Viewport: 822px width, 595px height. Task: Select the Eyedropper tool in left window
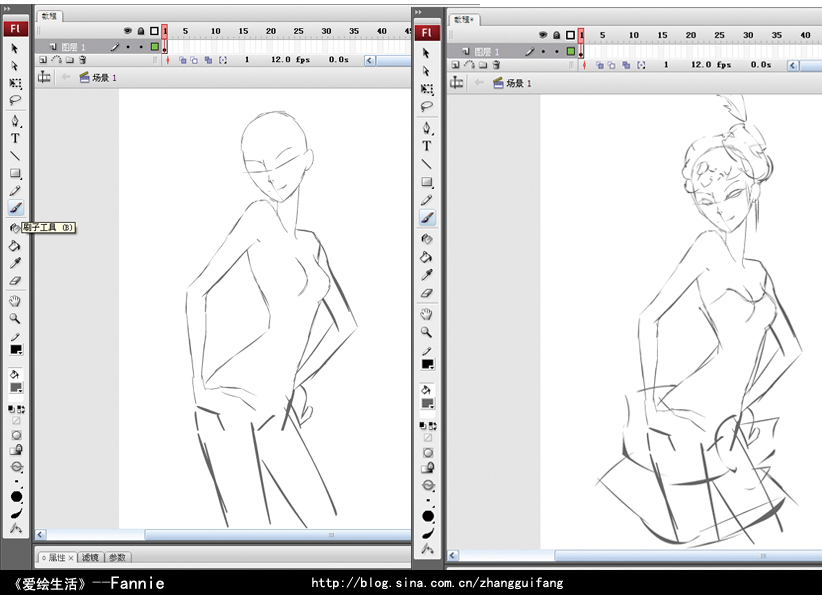coord(15,263)
